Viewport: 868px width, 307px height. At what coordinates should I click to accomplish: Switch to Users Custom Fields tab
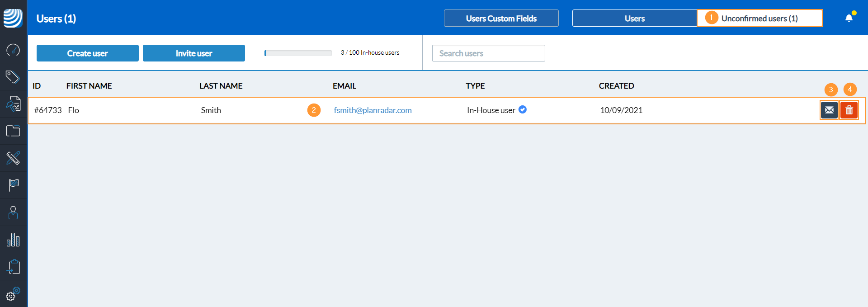[501, 19]
